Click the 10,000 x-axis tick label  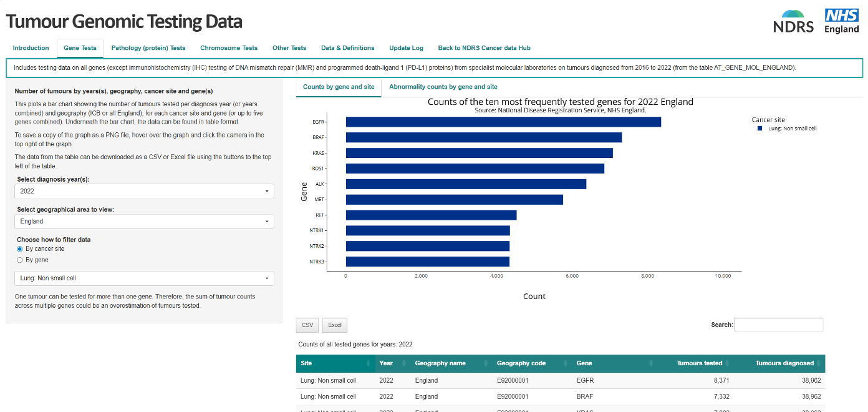pos(723,276)
